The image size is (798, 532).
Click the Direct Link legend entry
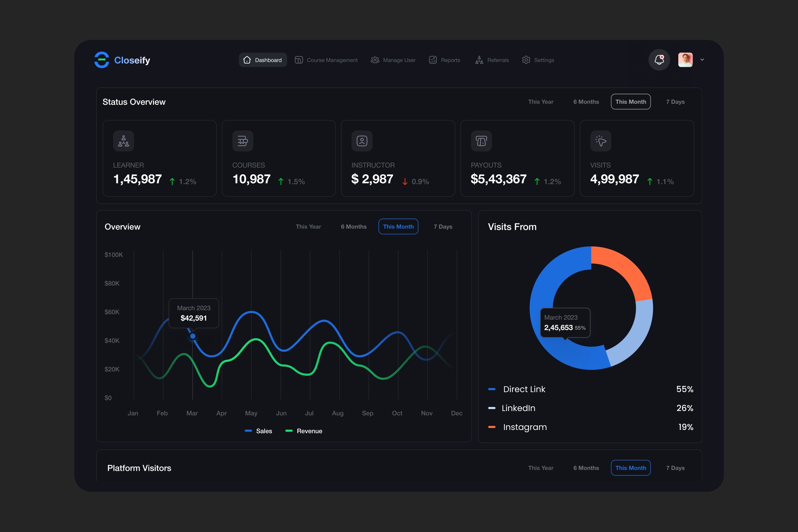(524, 389)
